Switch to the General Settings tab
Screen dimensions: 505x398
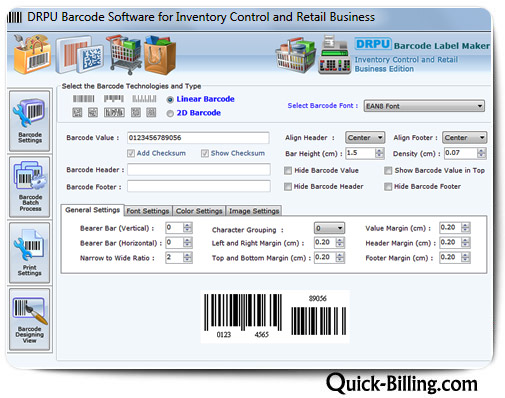pos(92,210)
